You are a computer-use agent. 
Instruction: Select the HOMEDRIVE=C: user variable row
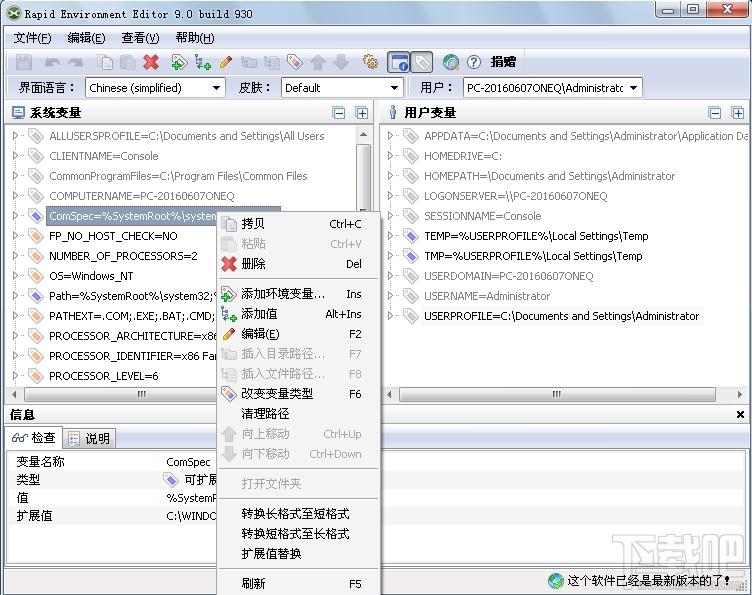point(463,156)
